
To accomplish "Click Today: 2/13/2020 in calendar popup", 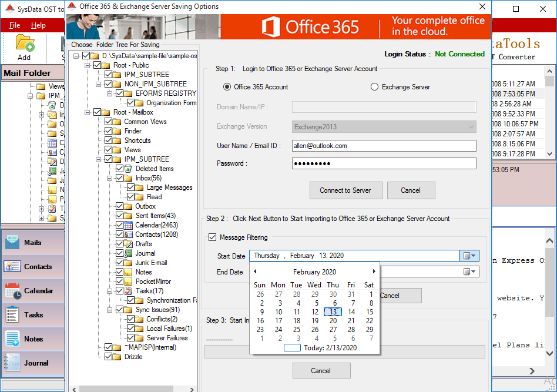I will tap(330, 348).
